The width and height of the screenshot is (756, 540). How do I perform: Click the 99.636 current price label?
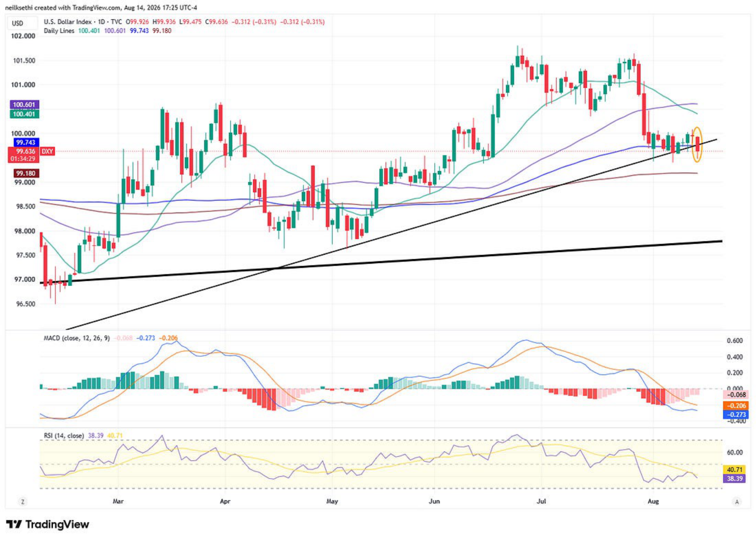click(26, 151)
